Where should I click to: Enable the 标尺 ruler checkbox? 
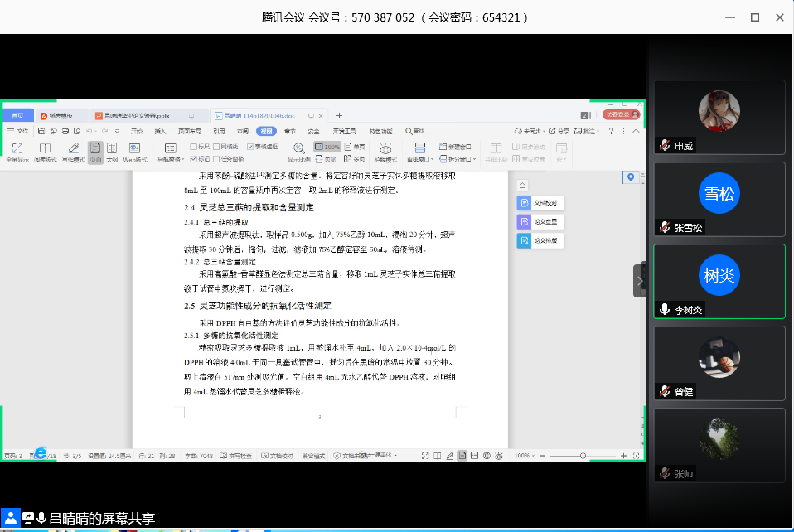194,146
